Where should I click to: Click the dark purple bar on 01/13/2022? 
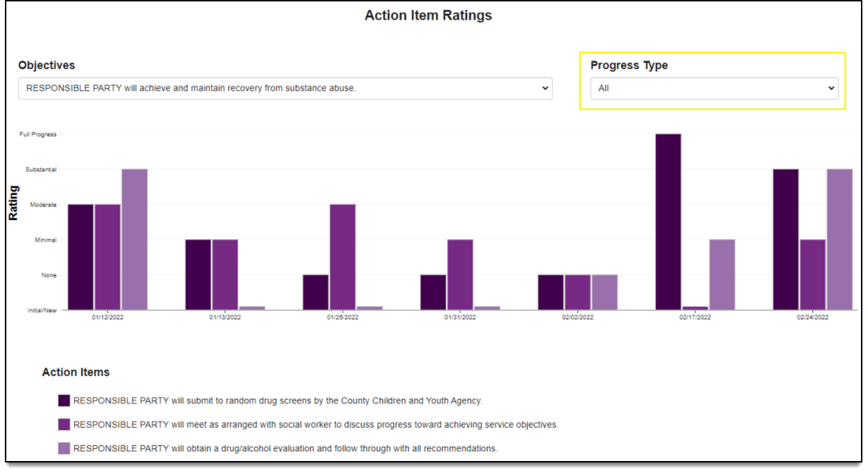[198, 274]
